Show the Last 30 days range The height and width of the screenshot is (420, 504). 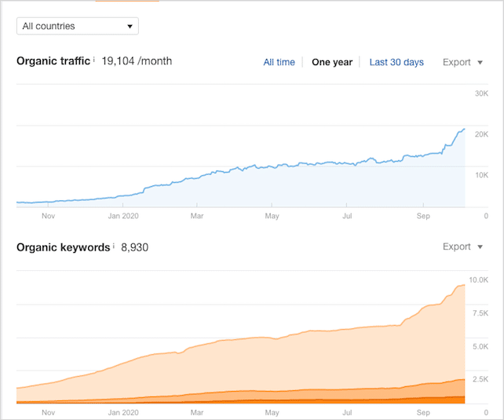[396, 62]
